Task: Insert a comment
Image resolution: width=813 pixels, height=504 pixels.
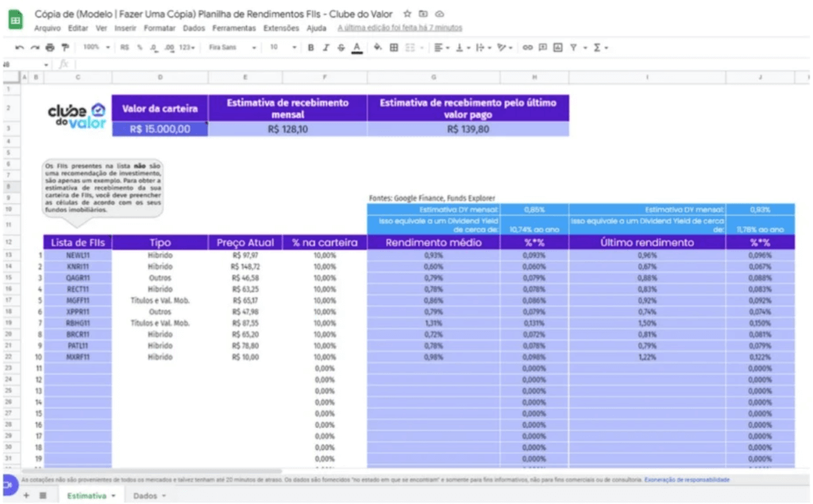Action: 543,48
